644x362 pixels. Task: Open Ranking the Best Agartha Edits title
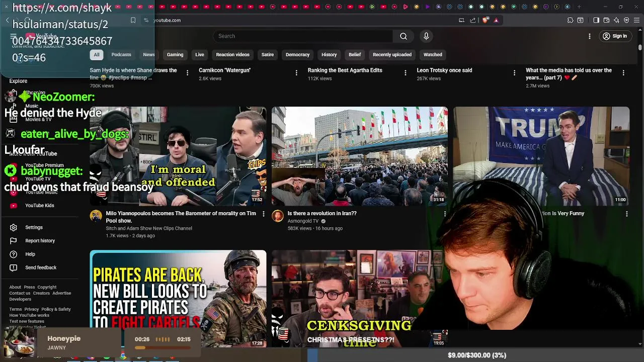[345, 70]
